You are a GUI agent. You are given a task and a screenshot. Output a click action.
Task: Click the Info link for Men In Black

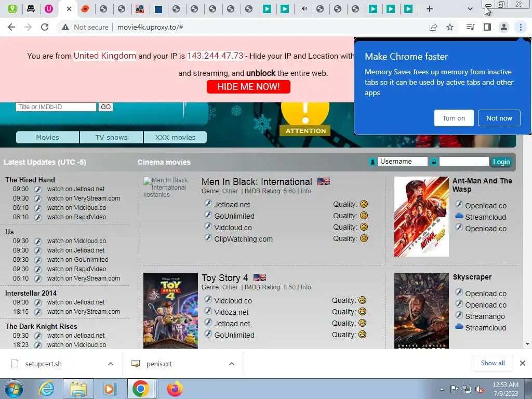(x=305, y=191)
